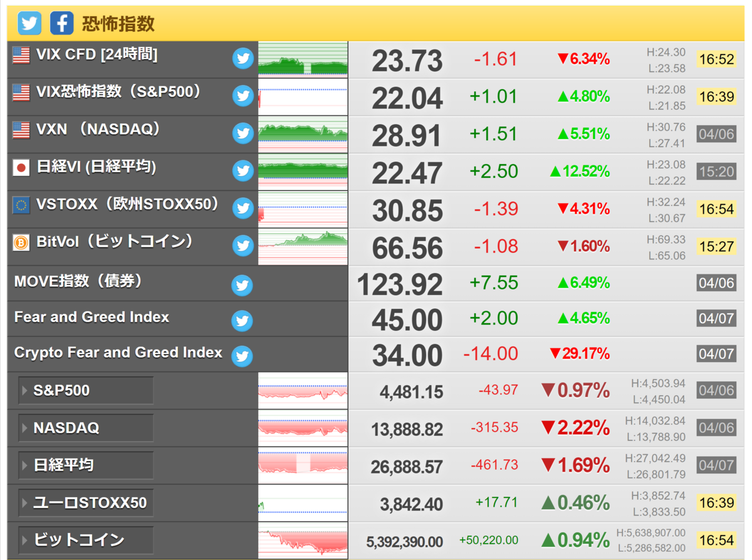Open the S&P500 mini chart
Screen dimensions: 752x560
click(303, 391)
